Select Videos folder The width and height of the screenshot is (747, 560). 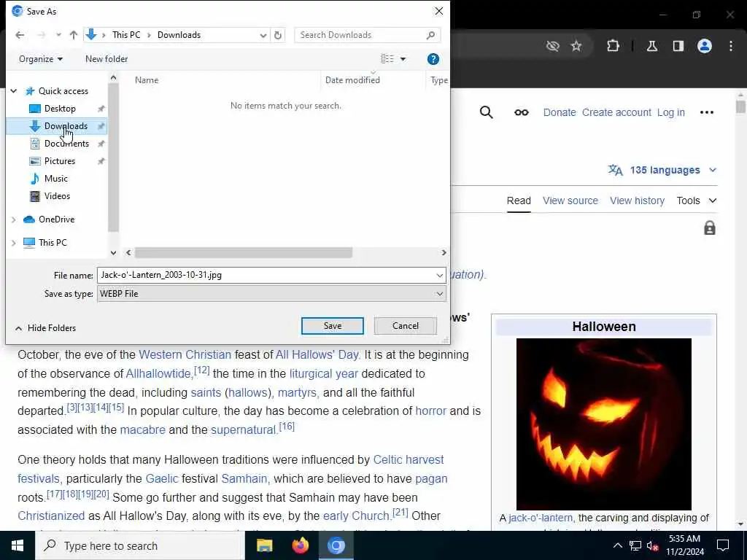tap(57, 196)
